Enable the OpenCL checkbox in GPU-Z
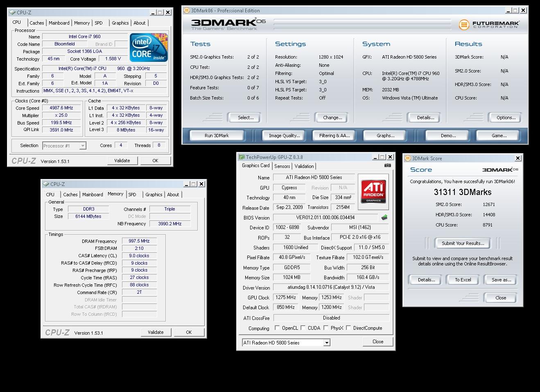Image resolution: width=540 pixels, height=392 pixels. (x=277, y=328)
